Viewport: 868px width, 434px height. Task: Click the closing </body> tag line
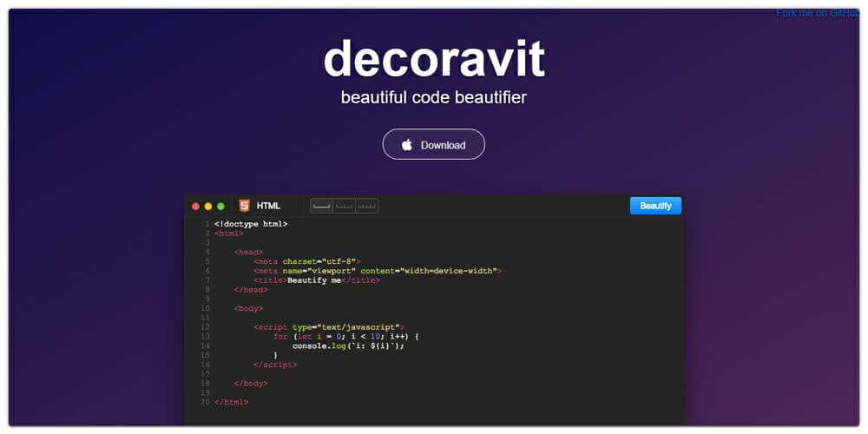coord(251,384)
